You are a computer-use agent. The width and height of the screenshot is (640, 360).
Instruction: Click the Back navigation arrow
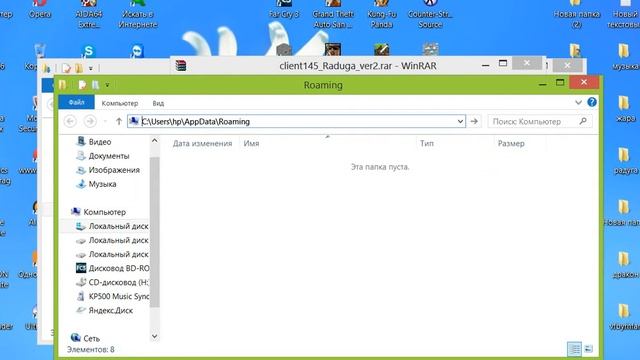point(70,121)
